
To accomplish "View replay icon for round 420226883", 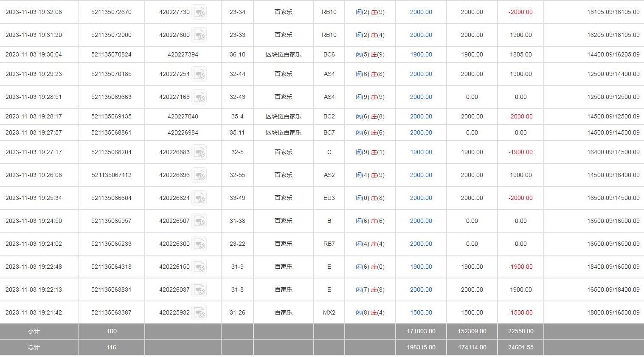I will (x=199, y=152).
